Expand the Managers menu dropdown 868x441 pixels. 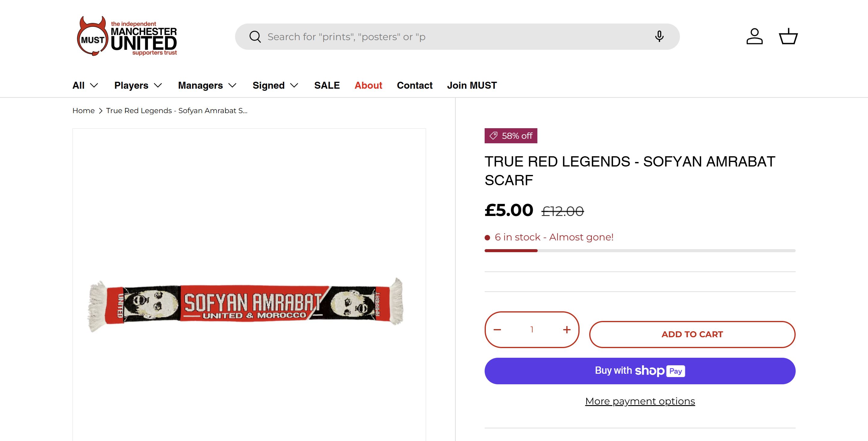[207, 85]
